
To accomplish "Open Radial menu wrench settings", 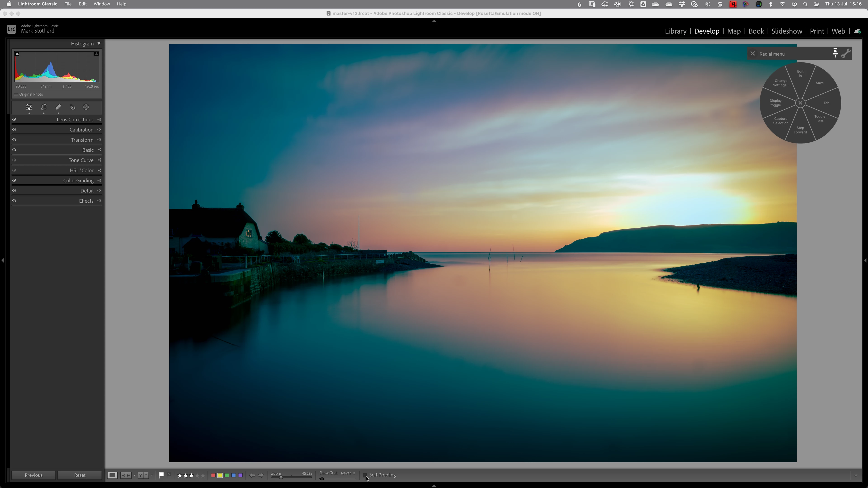I will point(846,53).
